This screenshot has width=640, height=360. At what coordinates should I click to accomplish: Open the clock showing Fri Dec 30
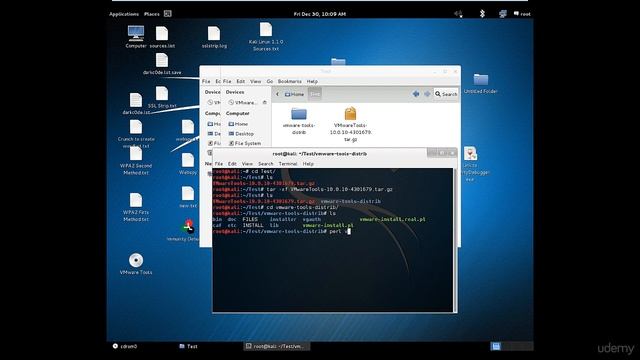[x=320, y=14]
